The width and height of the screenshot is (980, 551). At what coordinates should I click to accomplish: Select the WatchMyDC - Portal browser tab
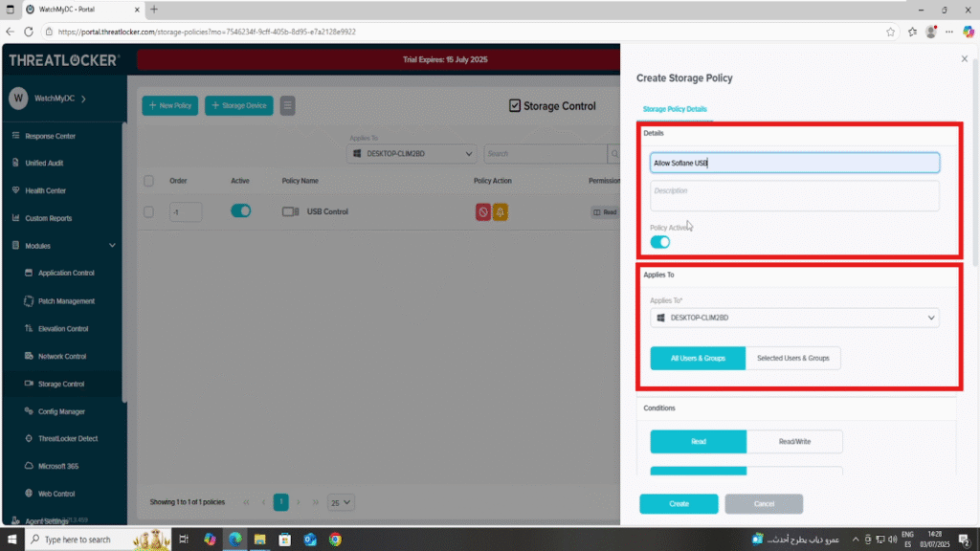[x=81, y=10]
